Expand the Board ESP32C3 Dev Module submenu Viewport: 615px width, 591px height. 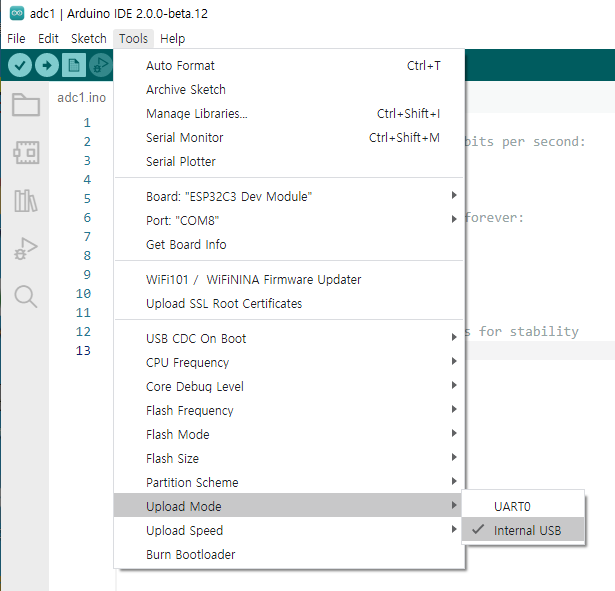(289, 196)
